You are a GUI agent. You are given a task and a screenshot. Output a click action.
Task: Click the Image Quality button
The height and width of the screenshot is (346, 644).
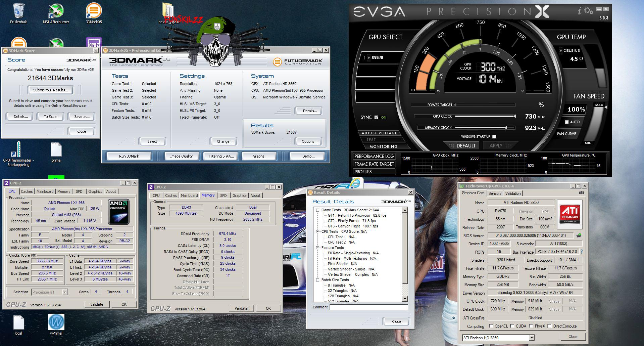click(x=183, y=156)
